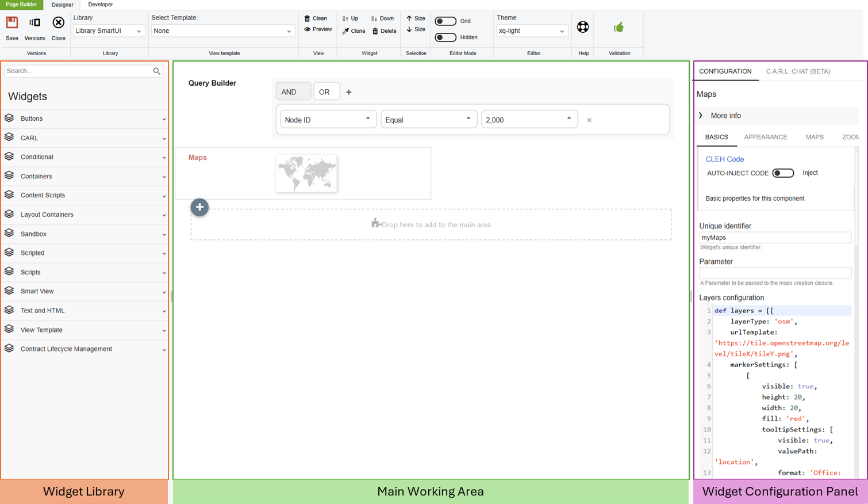Switch to the Developer tab
This screenshot has width=868, height=504.
click(x=99, y=5)
